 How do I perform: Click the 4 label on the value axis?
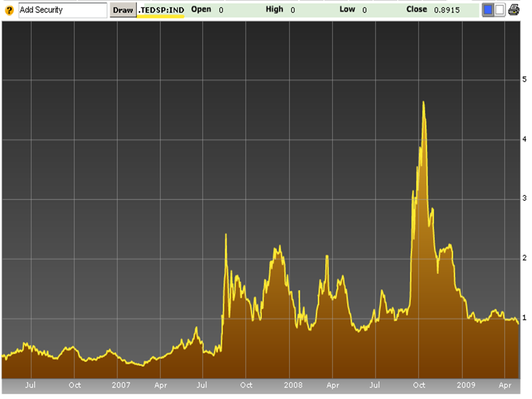point(525,139)
